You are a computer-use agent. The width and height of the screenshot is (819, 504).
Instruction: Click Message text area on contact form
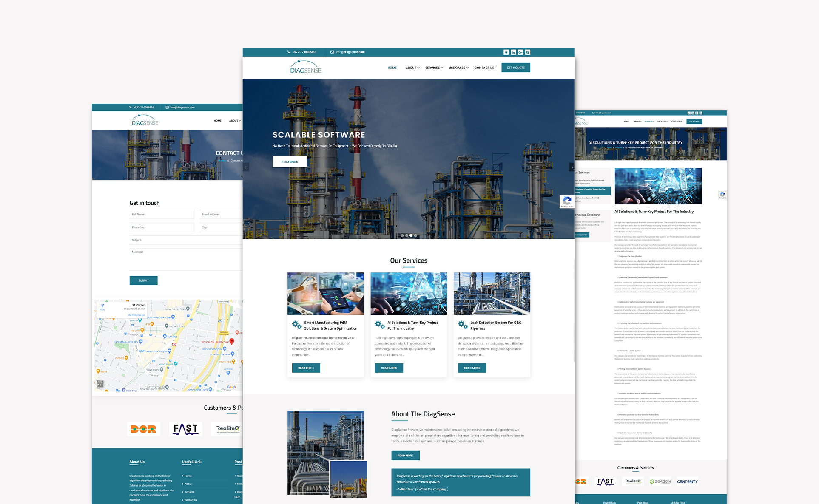pyautogui.click(x=186, y=259)
